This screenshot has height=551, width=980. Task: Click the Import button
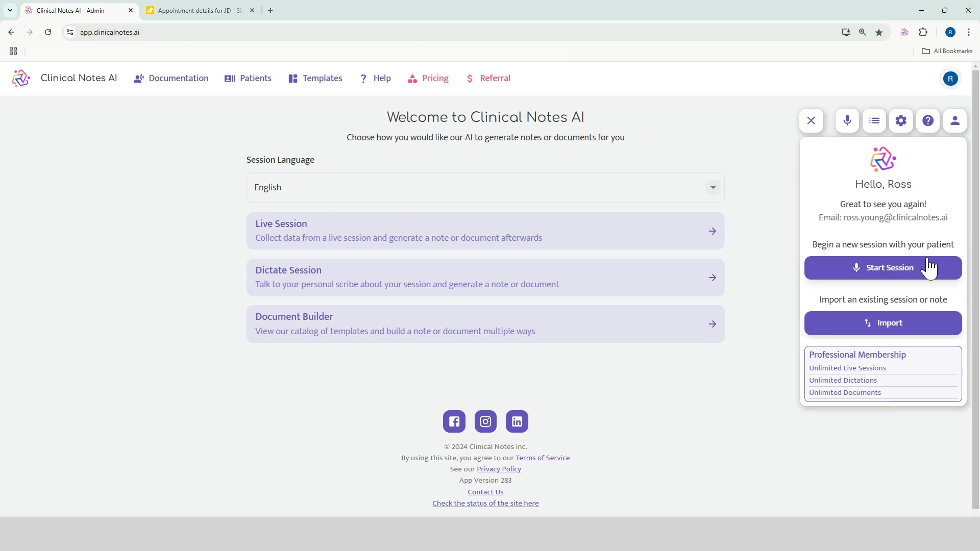click(883, 323)
